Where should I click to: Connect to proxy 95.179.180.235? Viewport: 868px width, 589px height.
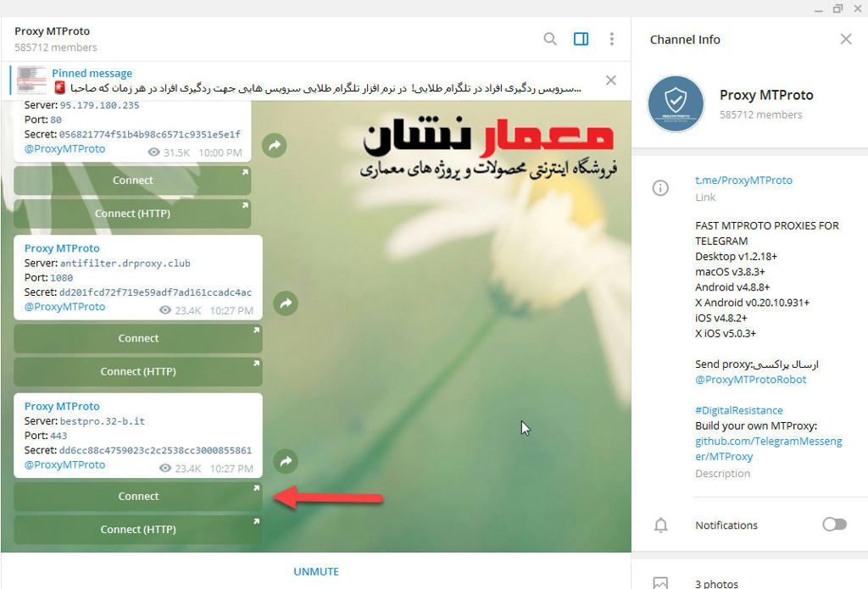tap(132, 181)
